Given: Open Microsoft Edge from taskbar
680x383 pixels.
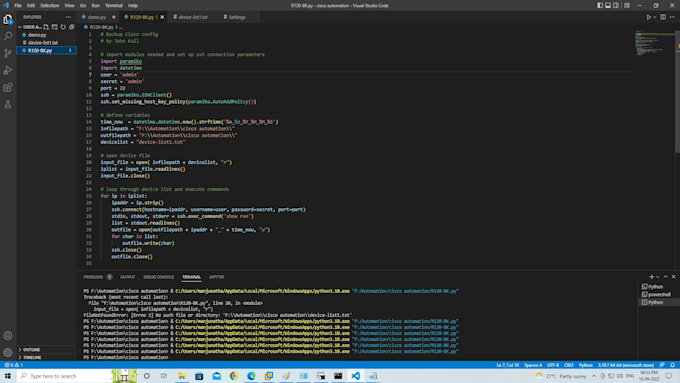Looking at the screenshot, I should [251, 376].
